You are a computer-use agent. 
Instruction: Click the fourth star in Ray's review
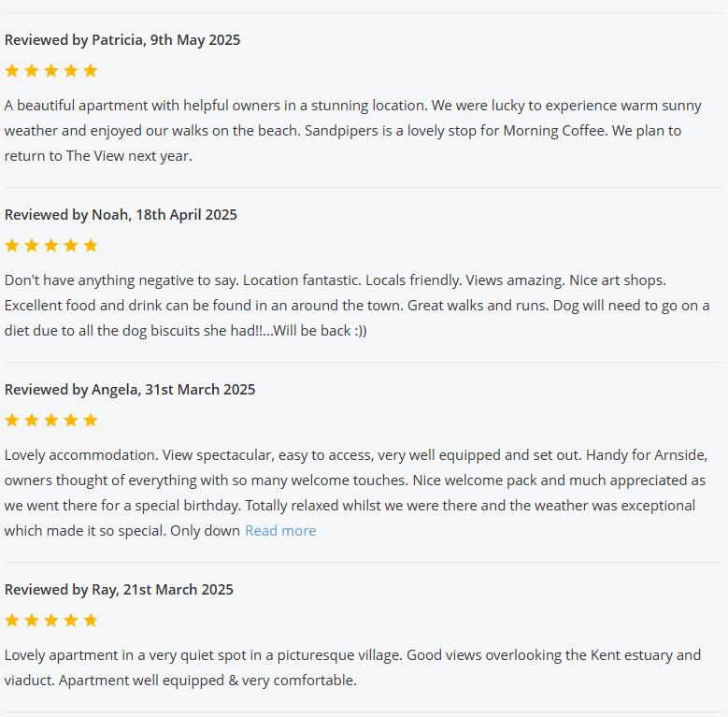(71, 621)
